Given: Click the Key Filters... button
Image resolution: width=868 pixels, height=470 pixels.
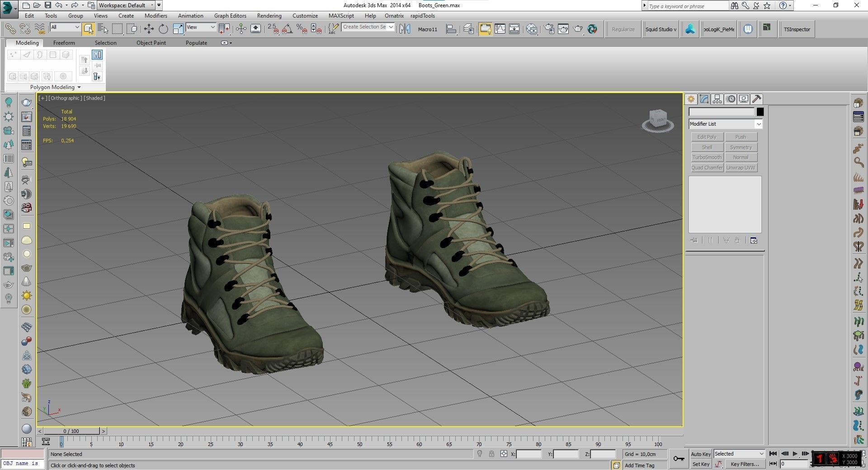Looking at the screenshot, I should 745,464.
